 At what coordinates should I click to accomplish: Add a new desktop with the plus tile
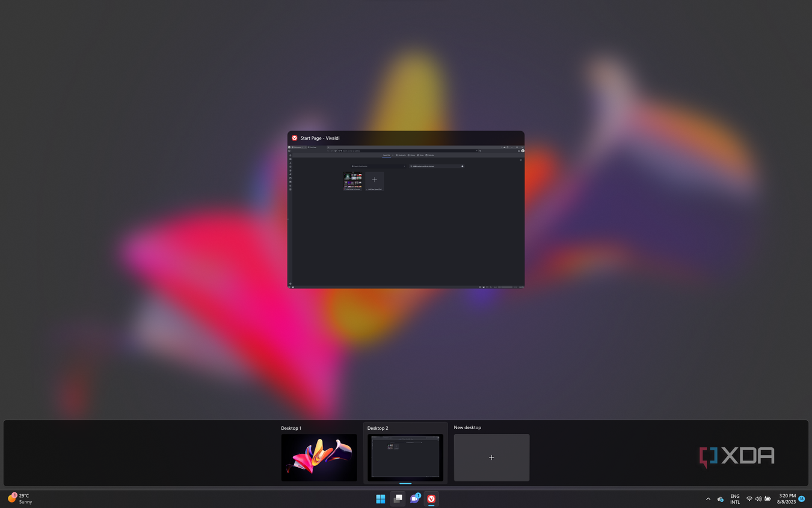[x=491, y=457]
